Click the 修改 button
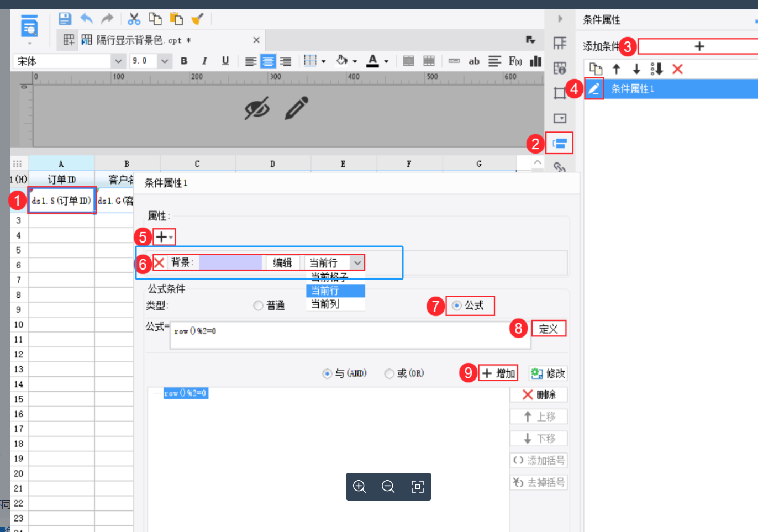The height and width of the screenshot is (532, 758). 548,374
